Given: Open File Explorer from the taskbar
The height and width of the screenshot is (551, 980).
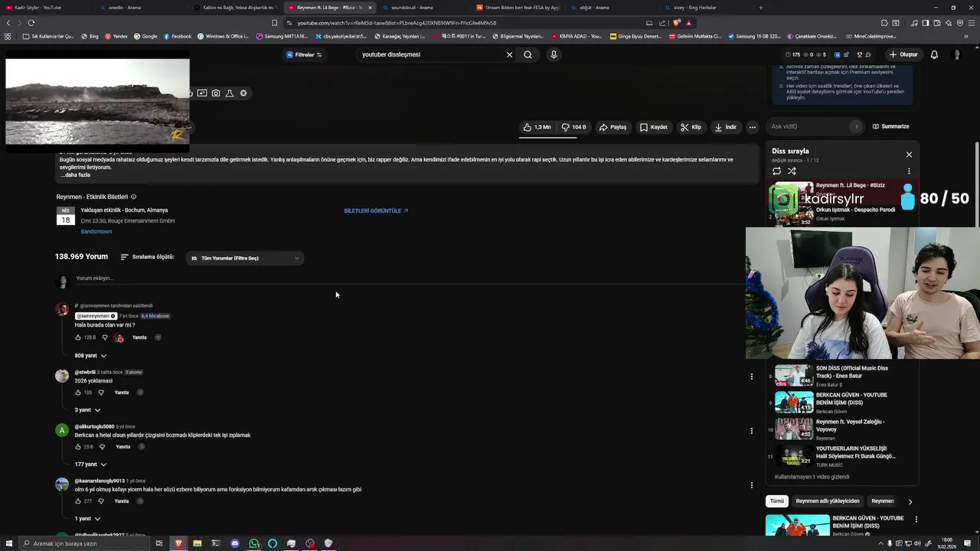Looking at the screenshot, I should coord(198,543).
